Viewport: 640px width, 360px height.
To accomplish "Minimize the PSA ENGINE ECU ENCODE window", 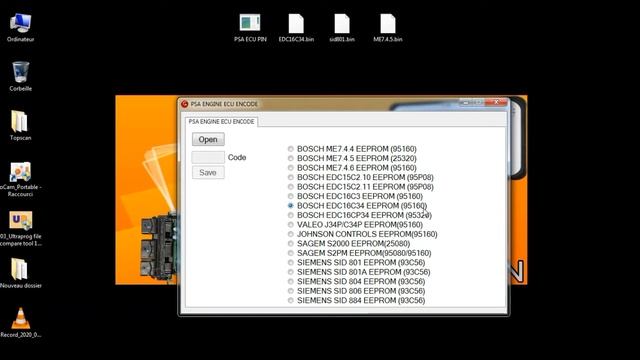I will coord(466,102).
